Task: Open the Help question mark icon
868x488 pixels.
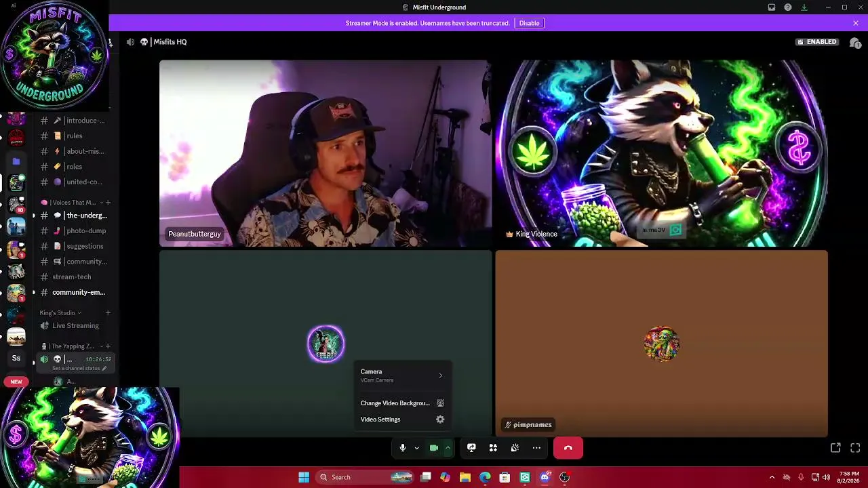Action: pyautogui.click(x=788, y=7)
